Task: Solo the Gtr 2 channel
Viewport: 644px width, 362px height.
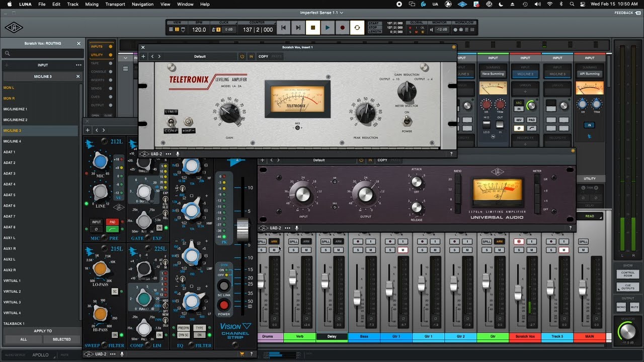Action: 454,250
